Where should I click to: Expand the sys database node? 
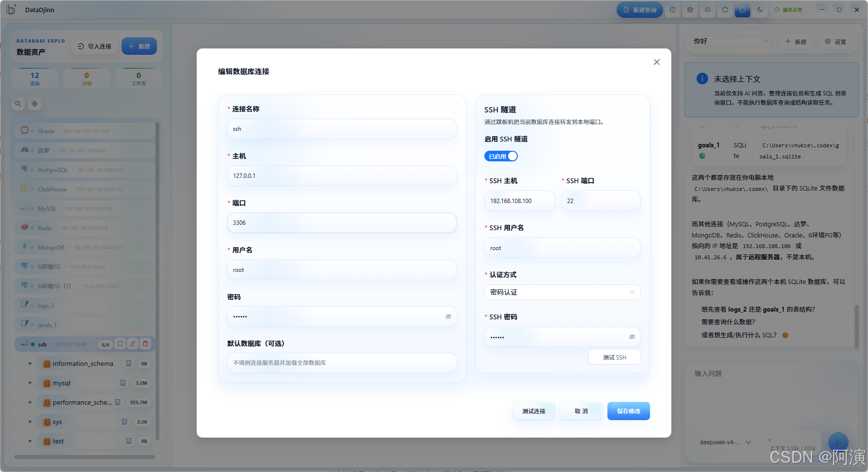coord(30,422)
